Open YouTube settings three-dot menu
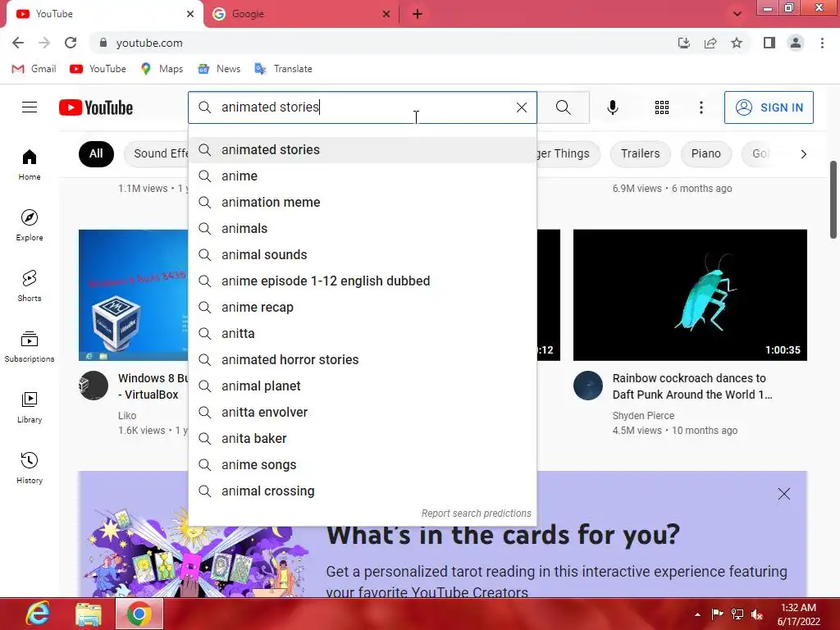The image size is (840, 630). click(701, 107)
